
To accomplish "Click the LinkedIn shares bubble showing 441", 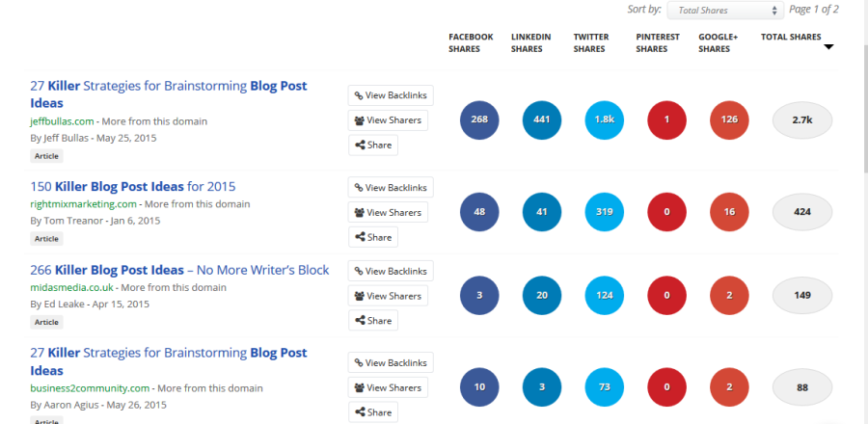I will [542, 119].
